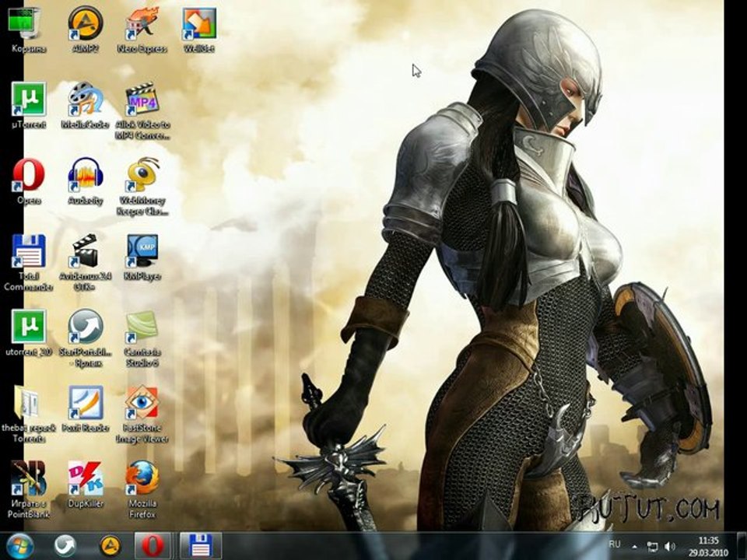Launch AIMP2 from the desktop shortcut
747x560 pixels.
coord(86,29)
